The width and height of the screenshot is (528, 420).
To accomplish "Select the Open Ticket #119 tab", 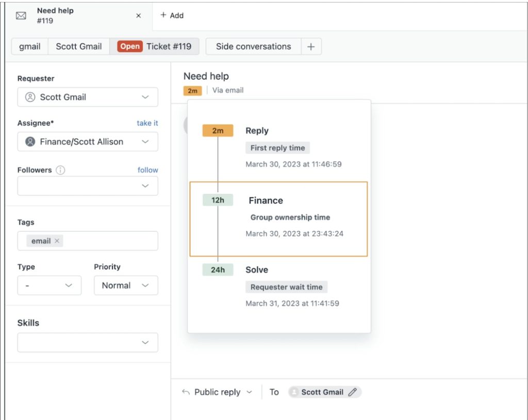I will click(x=154, y=46).
